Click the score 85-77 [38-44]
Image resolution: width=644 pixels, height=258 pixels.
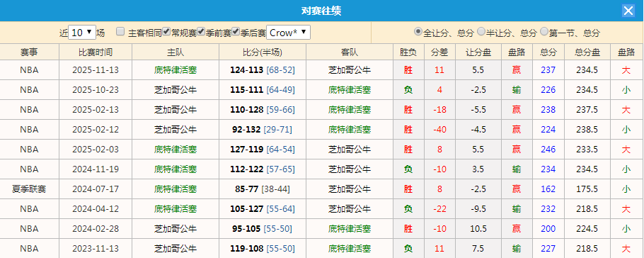point(263,189)
